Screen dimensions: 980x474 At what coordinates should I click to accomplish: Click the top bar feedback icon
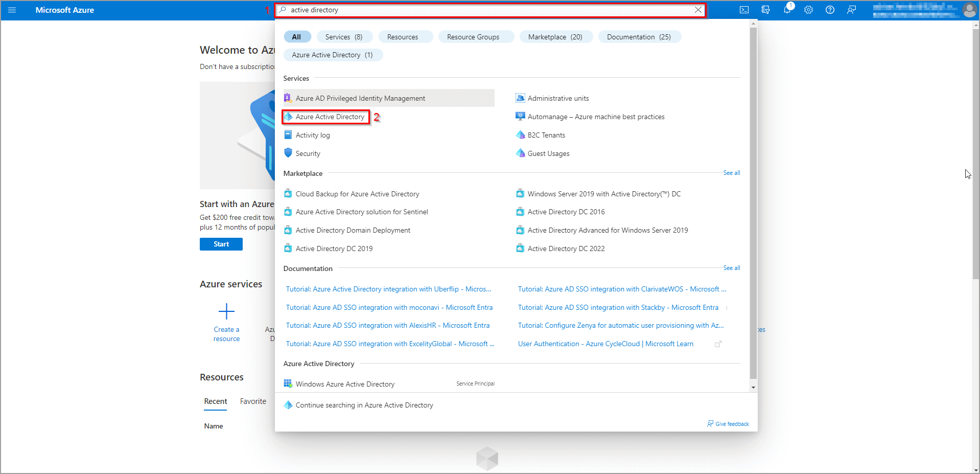coord(851,10)
